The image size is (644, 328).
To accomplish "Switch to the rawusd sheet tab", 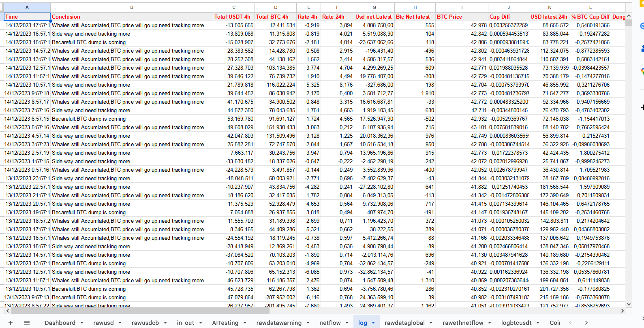I will pyautogui.click(x=103, y=323).
